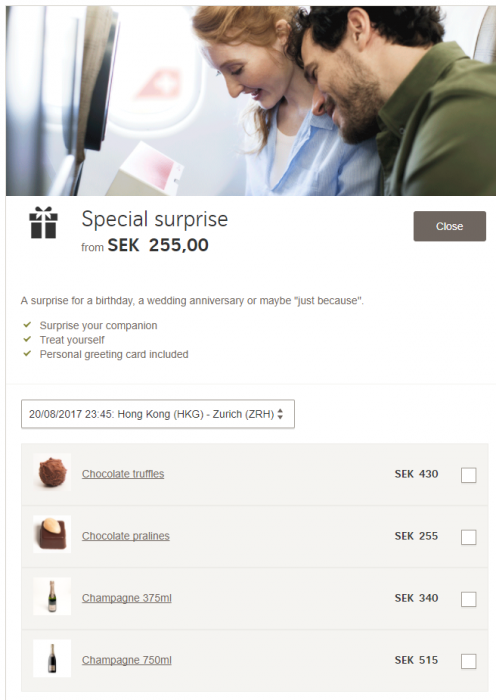
Task: Click the chocolate truffle product image
Action: click(x=52, y=472)
